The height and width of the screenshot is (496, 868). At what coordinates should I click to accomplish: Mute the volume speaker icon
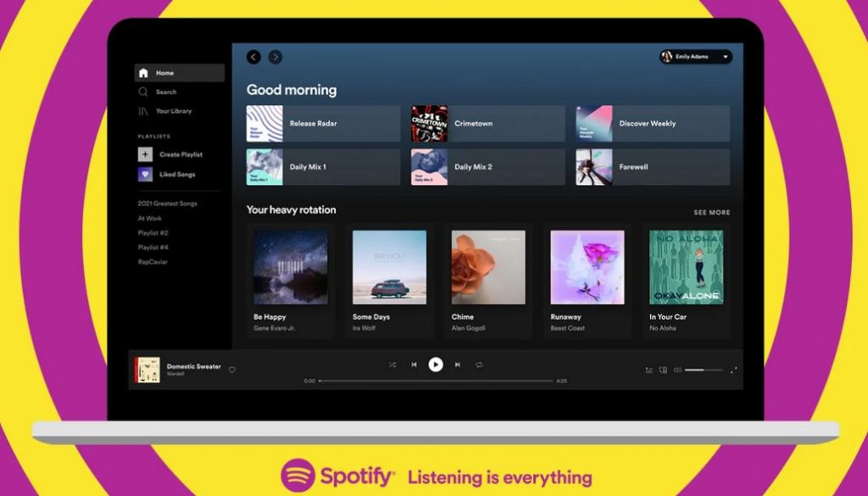(x=677, y=370)
